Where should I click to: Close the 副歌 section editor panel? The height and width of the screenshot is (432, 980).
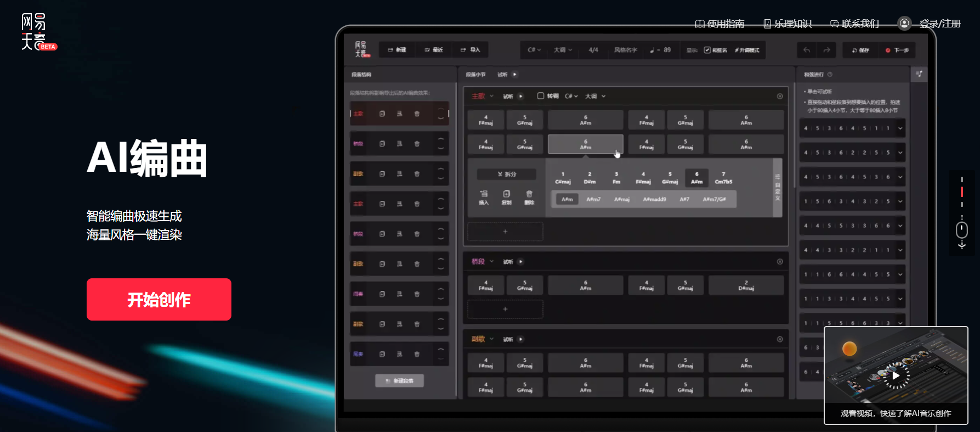coord(780,339)
